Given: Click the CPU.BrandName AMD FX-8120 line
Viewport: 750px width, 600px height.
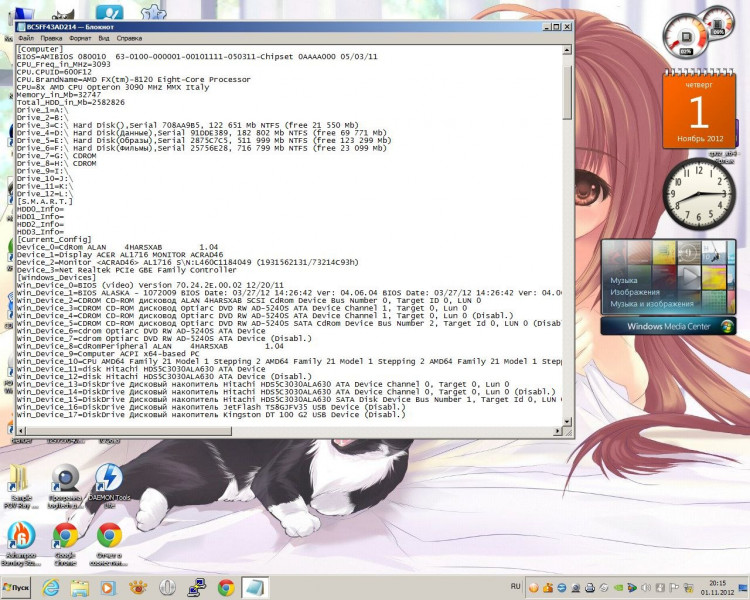Looking at the screenshot, I should click(x=133, y=79).
